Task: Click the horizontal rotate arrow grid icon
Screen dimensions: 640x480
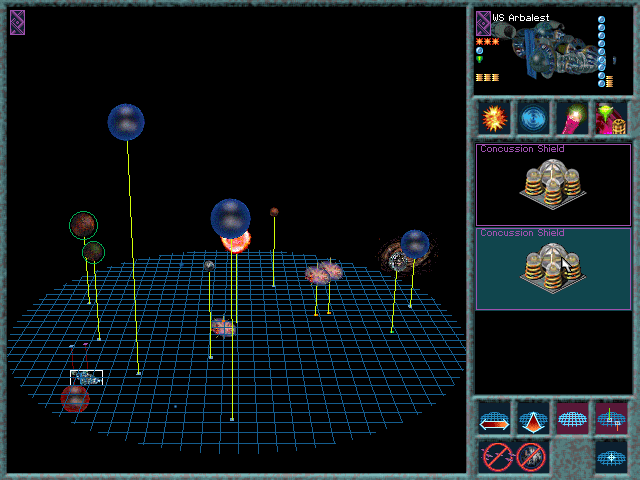Action: (x=494, y=419)
